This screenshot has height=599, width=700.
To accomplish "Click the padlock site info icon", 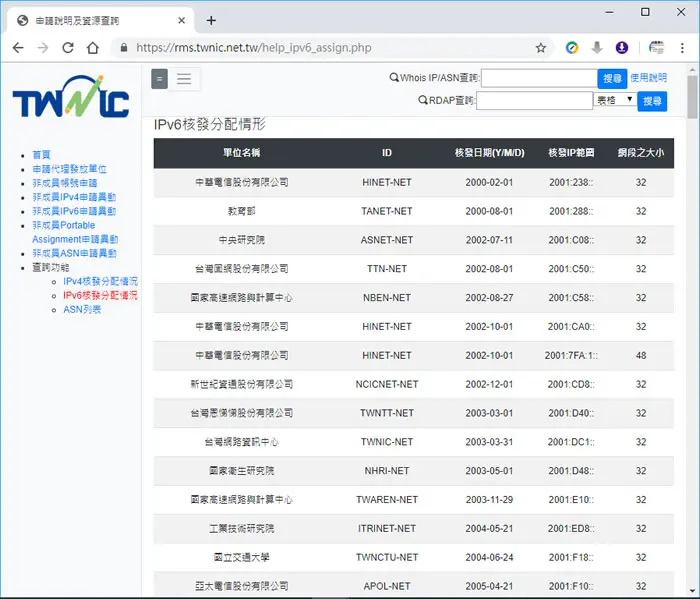I will [x=124, y=48].
